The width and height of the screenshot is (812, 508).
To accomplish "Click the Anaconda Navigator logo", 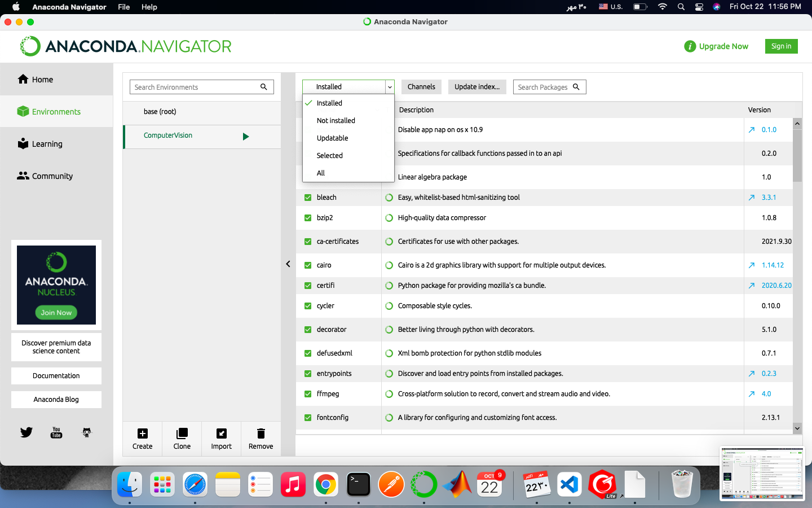I will [x=126, y=46].
